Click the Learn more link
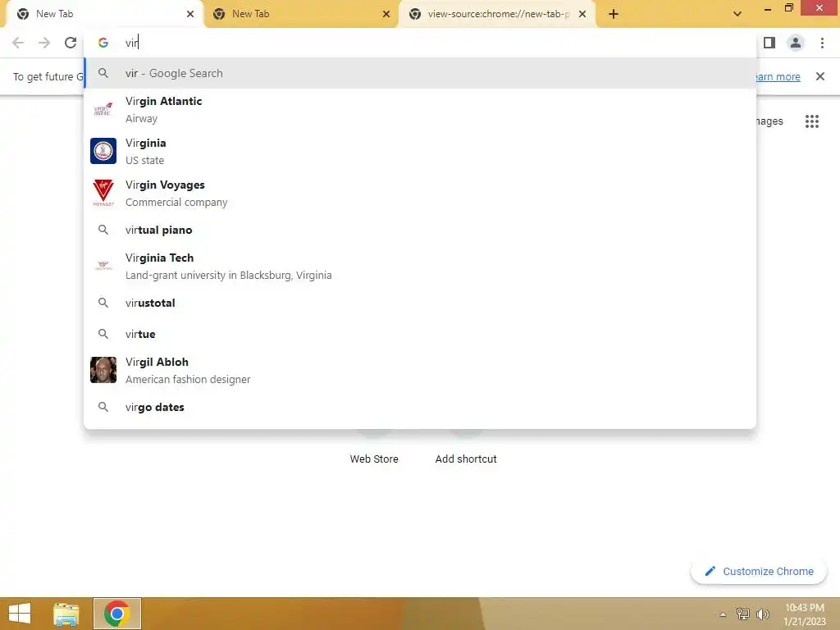This screenshot has height=630, width=840. tap(778, 76)
